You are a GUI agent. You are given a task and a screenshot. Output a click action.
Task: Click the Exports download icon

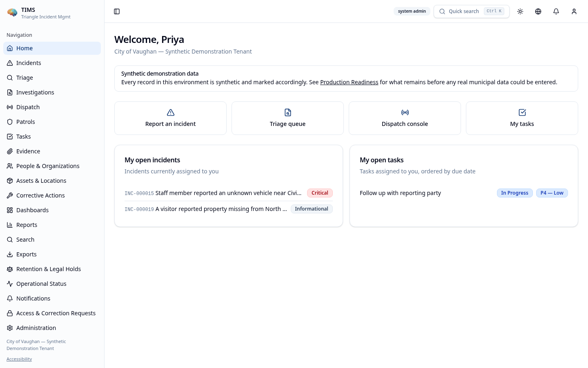pos(10,254)
